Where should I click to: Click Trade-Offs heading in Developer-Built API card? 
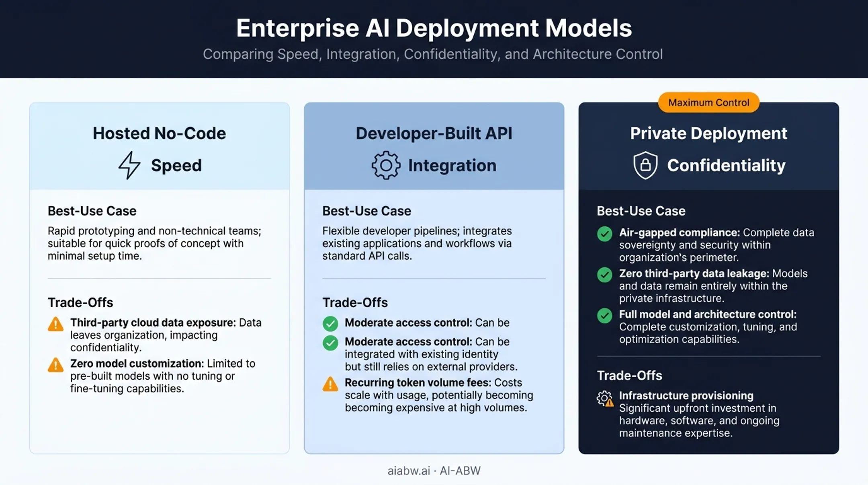(x=355, y=302)
